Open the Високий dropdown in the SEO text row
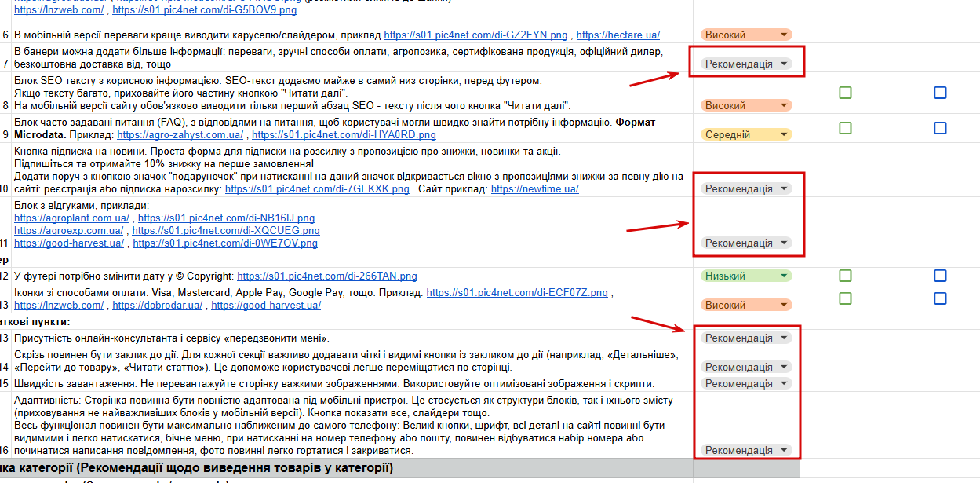The height and width of the screenshot is (483, 980). tap(746, 106)
